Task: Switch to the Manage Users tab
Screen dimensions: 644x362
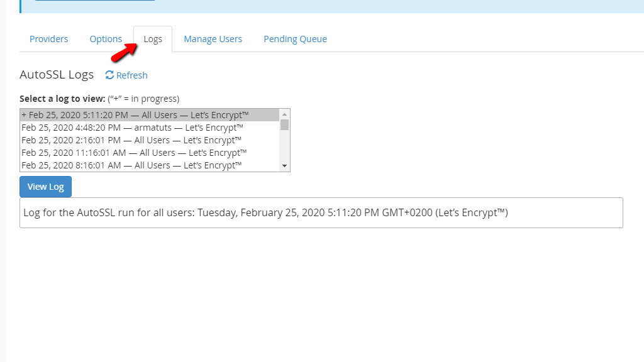Action: [213, 38]
